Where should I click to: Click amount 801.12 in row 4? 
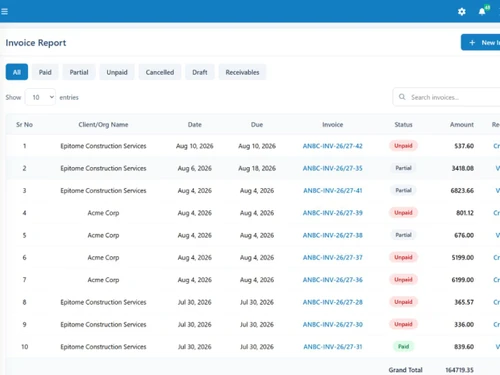coord(465,213)
